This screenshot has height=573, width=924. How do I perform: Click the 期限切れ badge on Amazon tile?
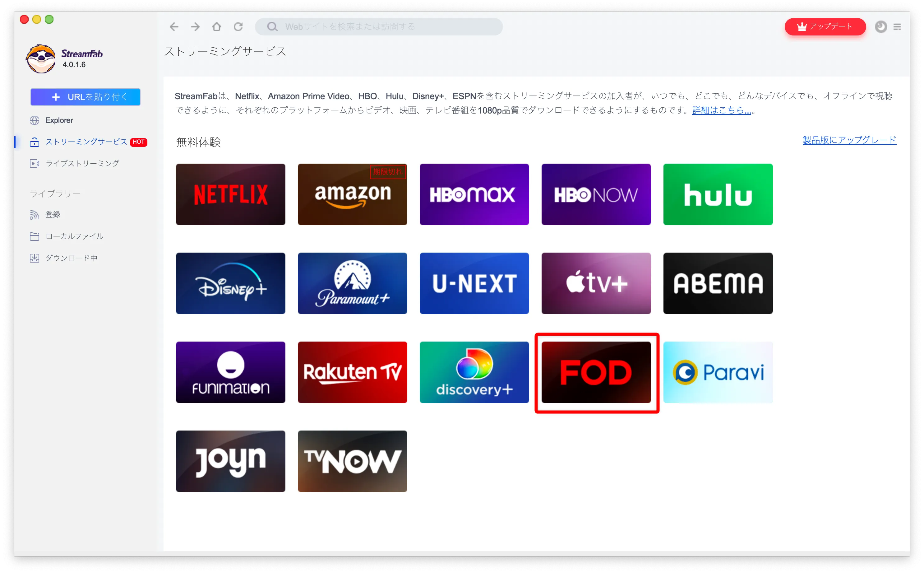388,172
